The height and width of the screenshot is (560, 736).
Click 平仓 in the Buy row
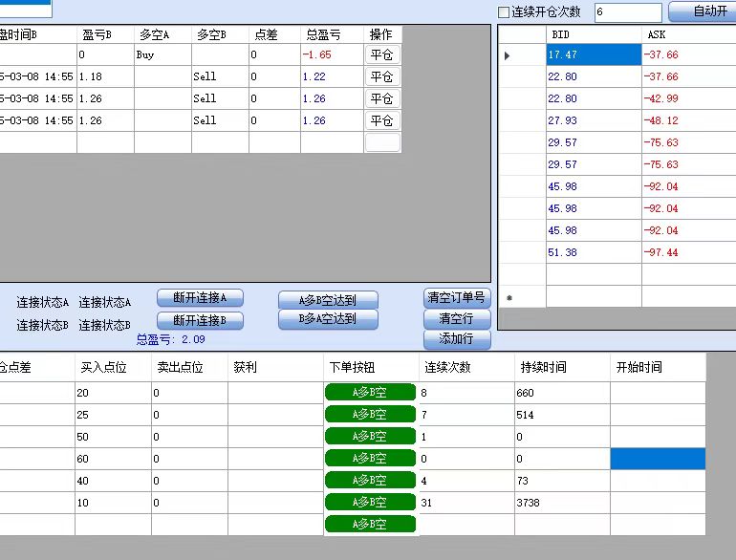382,54
